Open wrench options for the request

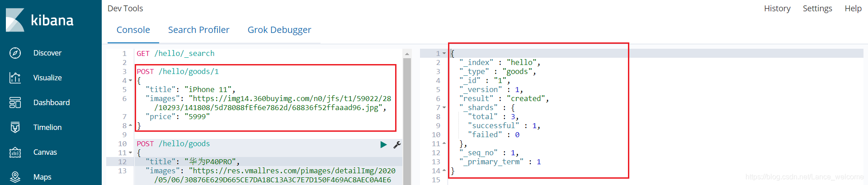click(x=397, y=144)
